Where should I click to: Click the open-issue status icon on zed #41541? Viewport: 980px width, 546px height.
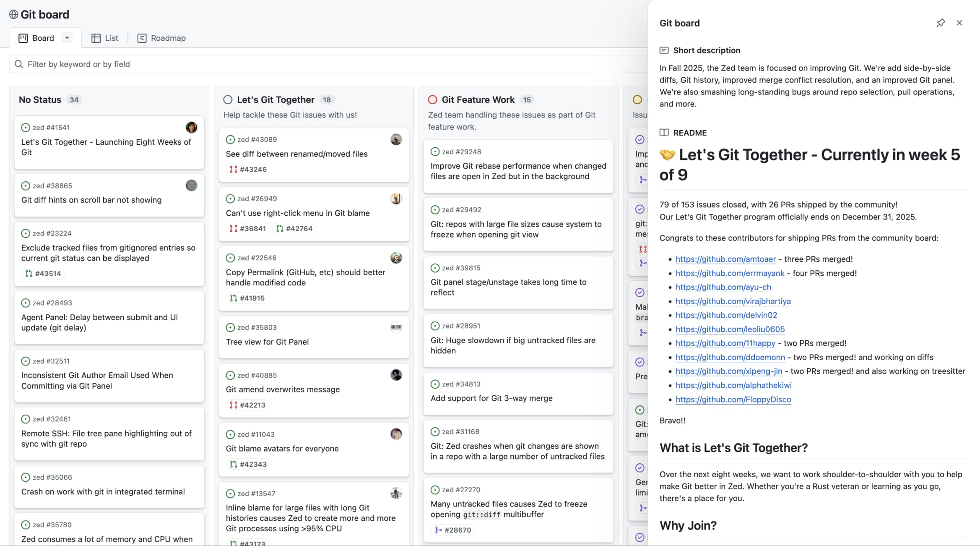(25, 128)
